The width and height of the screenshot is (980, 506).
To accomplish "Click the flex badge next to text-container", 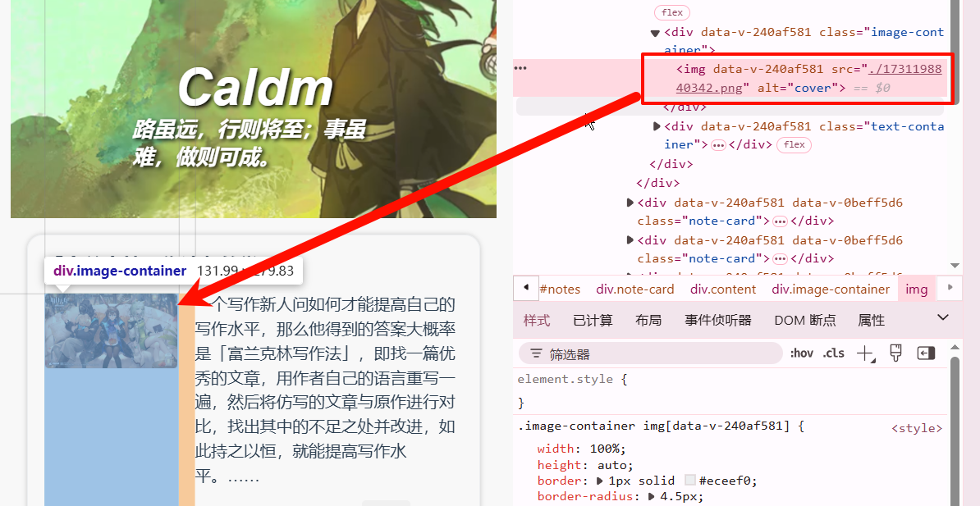I will pos(794,145).
